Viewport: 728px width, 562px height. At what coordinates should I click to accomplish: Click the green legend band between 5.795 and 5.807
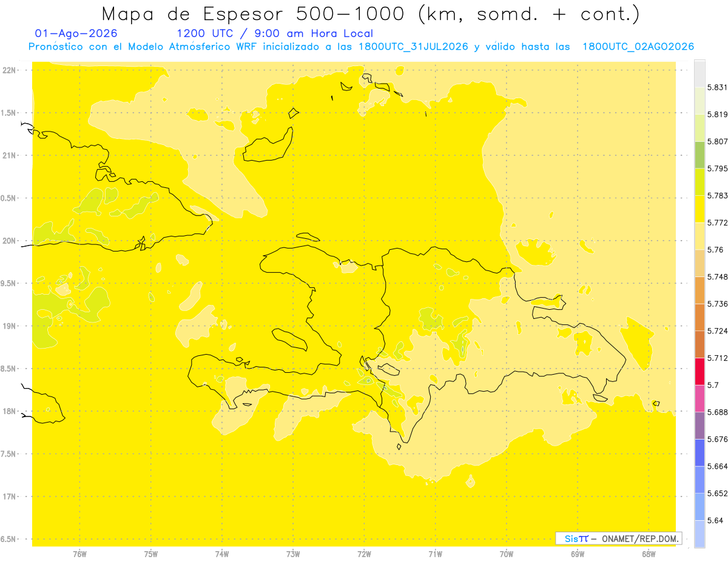coord(699,155)
